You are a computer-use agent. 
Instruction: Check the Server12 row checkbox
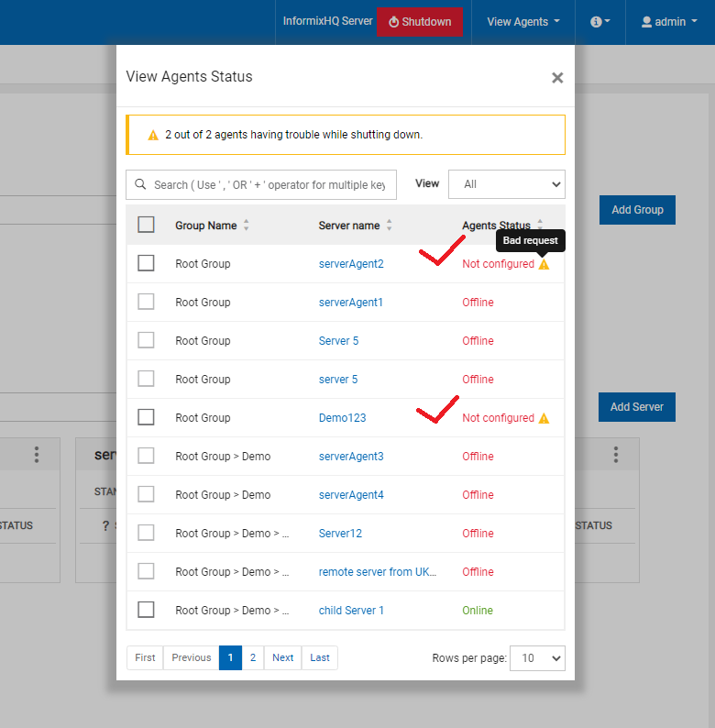[146, 533]
